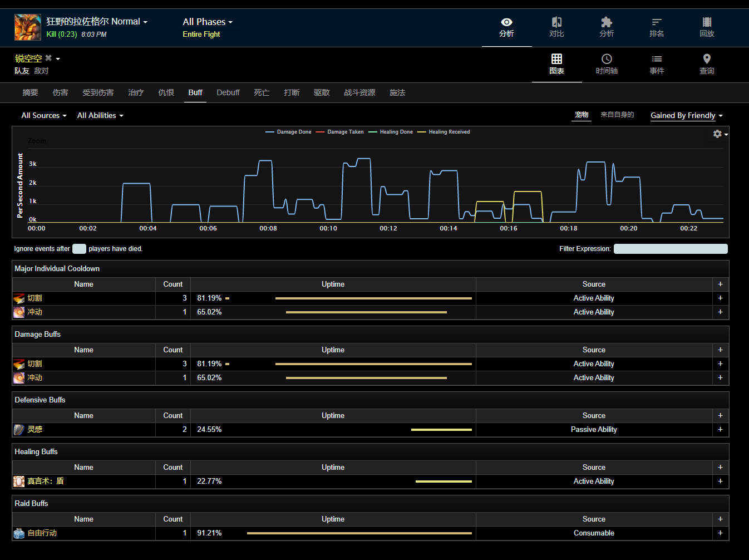Click the 真言术：盾 spell icon
This screenshot has width=749, height=560.
click(x=19, y=482)
